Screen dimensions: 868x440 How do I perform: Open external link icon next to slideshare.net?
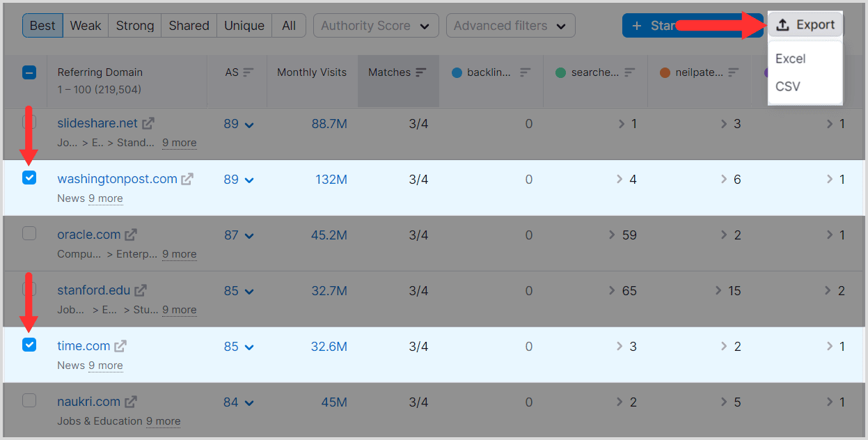coord(148,123)
